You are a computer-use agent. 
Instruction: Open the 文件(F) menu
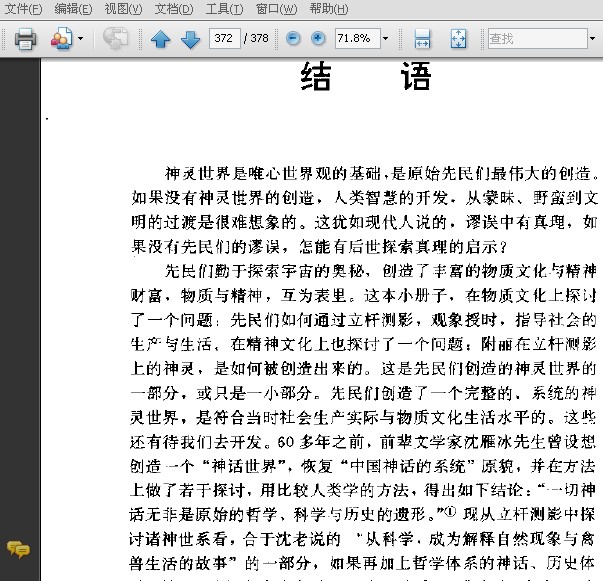pyautogui.click(x=23, y=9)
